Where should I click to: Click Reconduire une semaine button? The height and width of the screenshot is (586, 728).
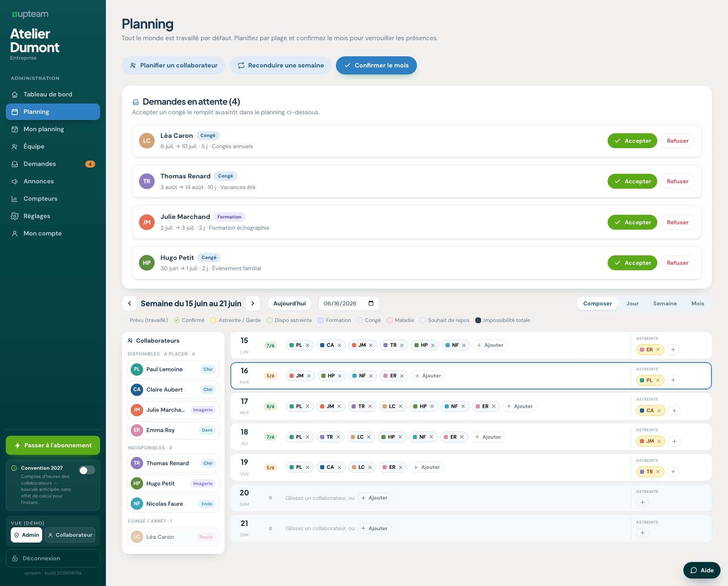click(280, 65)
